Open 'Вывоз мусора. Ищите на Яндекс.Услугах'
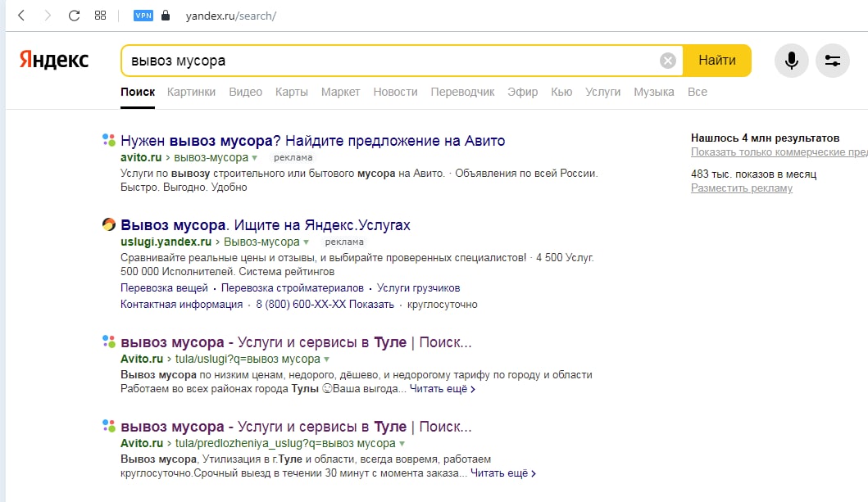868x502 pixels. 266,225
